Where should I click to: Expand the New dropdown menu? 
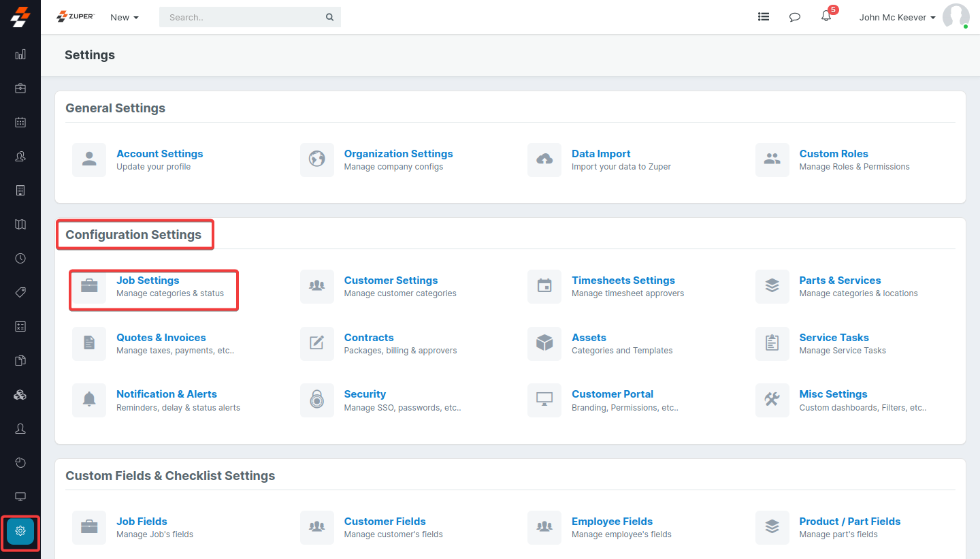pyautogui.click(x=124, y=17)
